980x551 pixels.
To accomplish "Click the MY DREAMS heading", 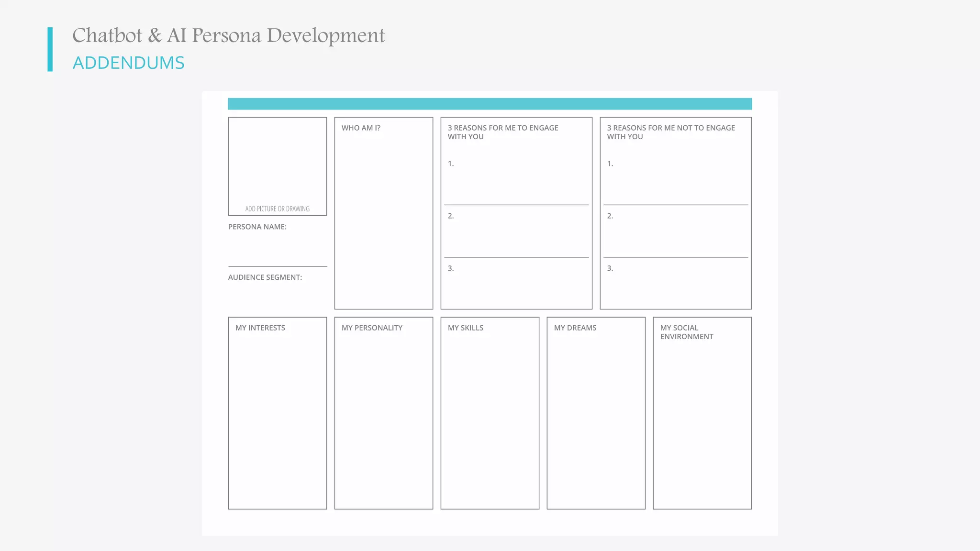I will [x=575, y=328].
